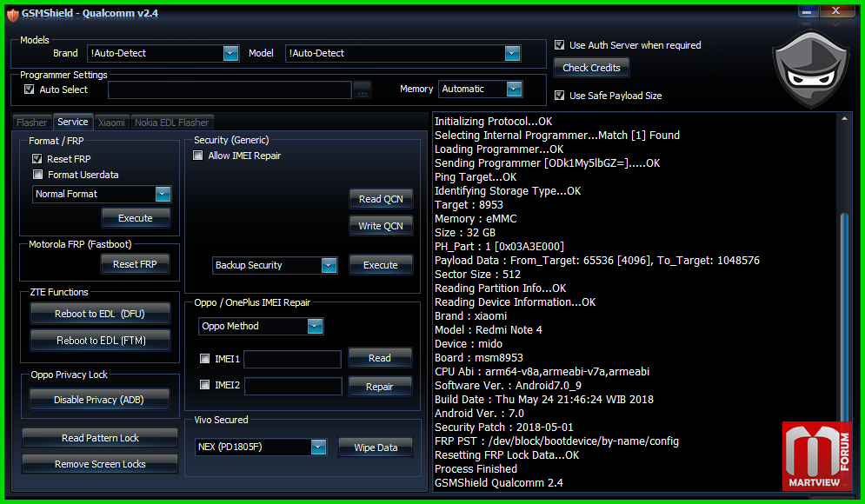
Task: Open the Brand dropdown
Action: coord(230,54)
